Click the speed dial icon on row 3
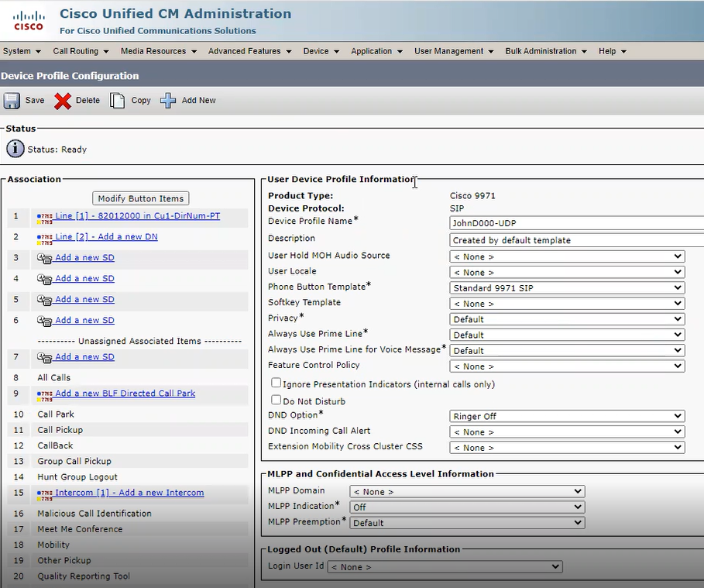Image resolution: width=704 pixels, height=588 pixels. click(x=45, y=257)
